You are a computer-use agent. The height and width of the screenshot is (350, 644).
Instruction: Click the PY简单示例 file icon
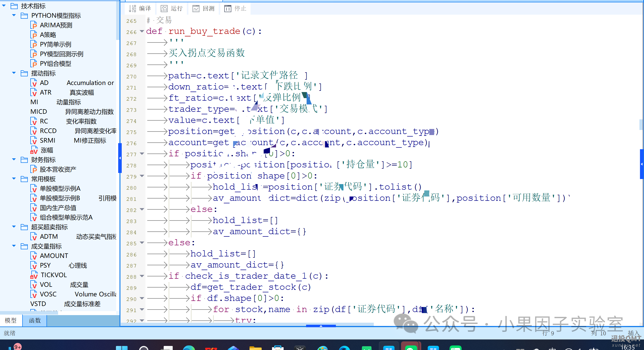[x=34, y=44]
